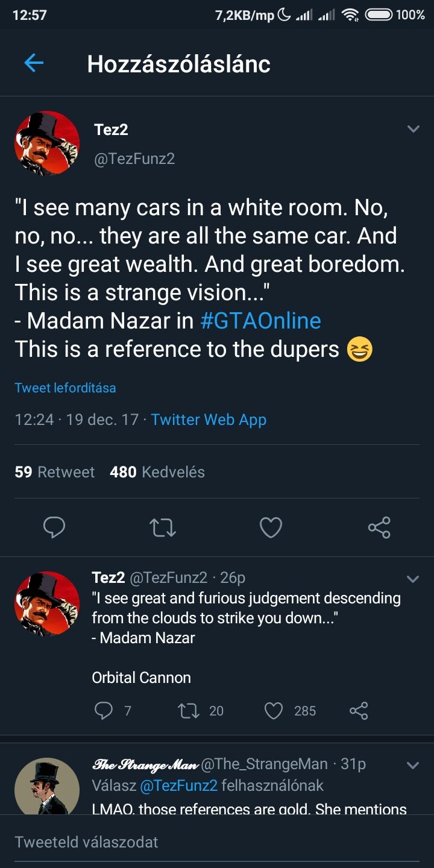Reply to the main Tez2 tweet
This screenshot has height=868, width=434.
click(x=54, y=527)
